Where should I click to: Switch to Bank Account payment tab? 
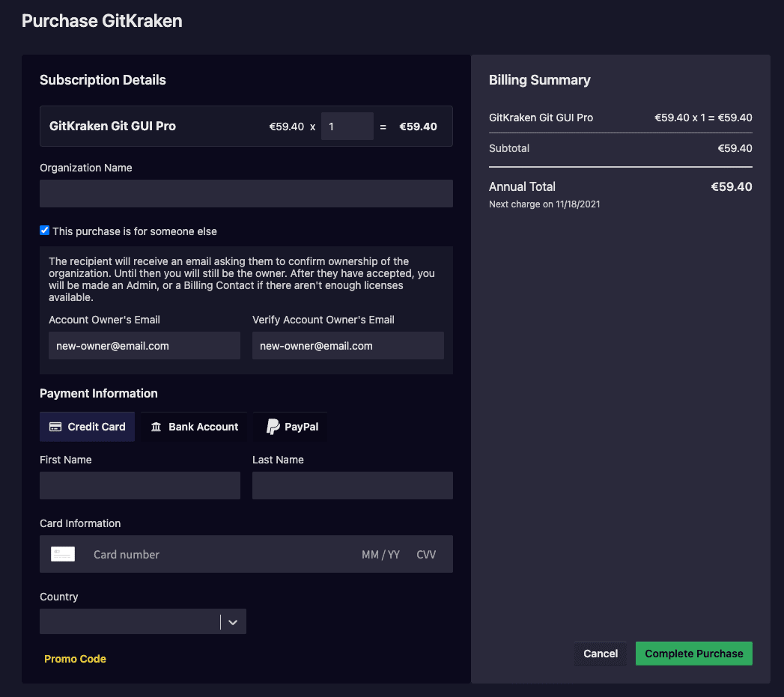point(194,427)
